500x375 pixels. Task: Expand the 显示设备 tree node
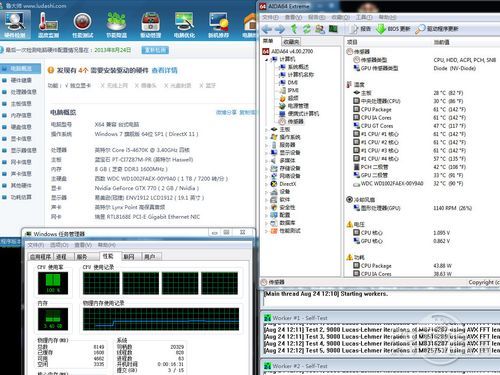(266, 153)
